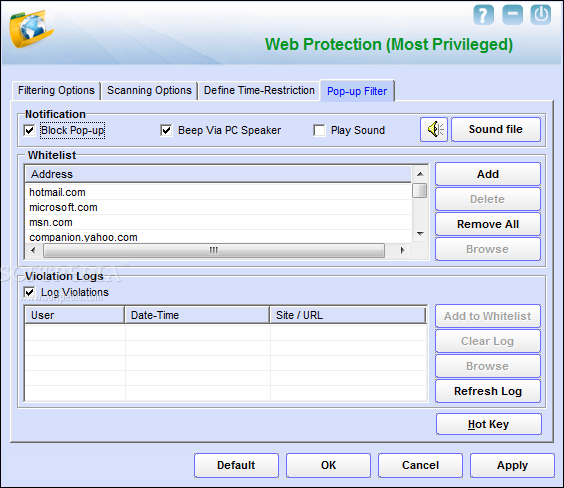The height and width of the screenshot is (488, 564).
Task: Click the power icon at top right
Action: [x=541, y=15]
